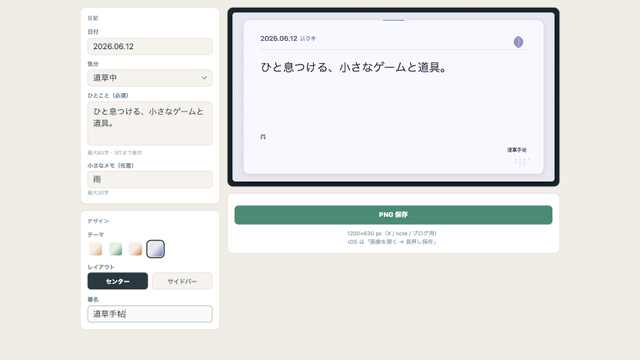Click the small 雨 memo on the preview card
640x360 pixels.
click(263, 137)
